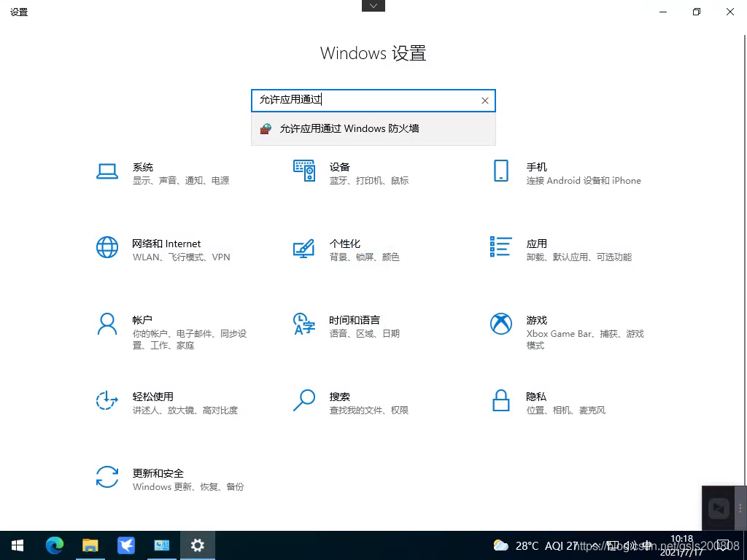Click 显示、声音、通知、电源 description
This screenshot has height=560, width=747.
[181, 181]
